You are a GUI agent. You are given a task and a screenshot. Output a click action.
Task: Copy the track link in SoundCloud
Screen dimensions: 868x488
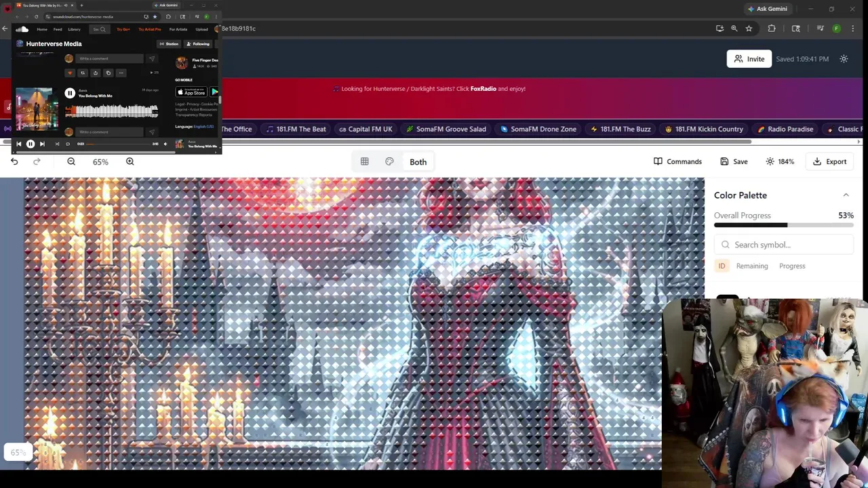click(108, 73)
